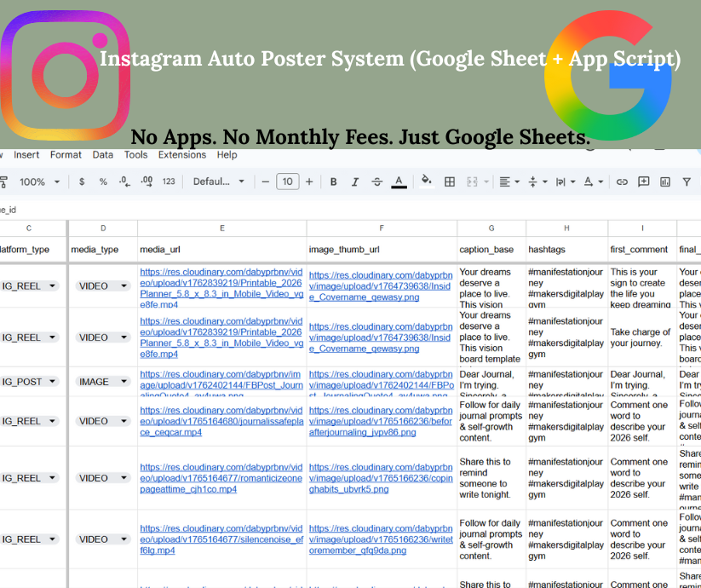Open Format menu
This screenshot has width=701, height=588.
tap(66, 155)
